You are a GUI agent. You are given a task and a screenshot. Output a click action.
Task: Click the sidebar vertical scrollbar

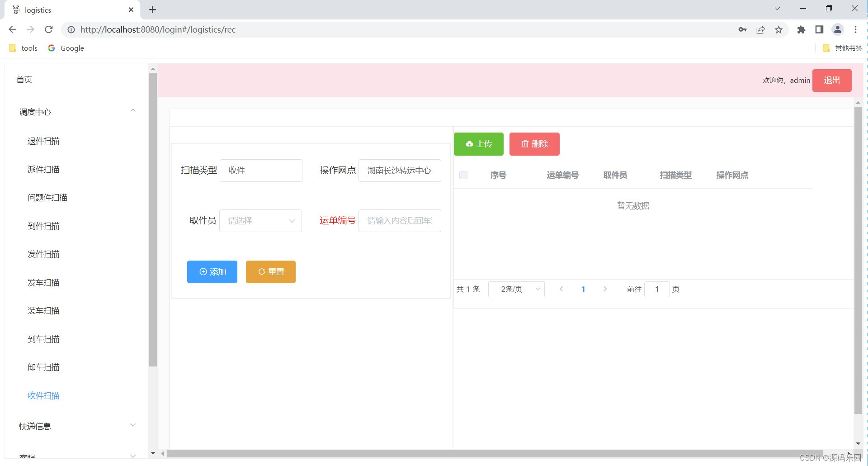pos(153,219)
